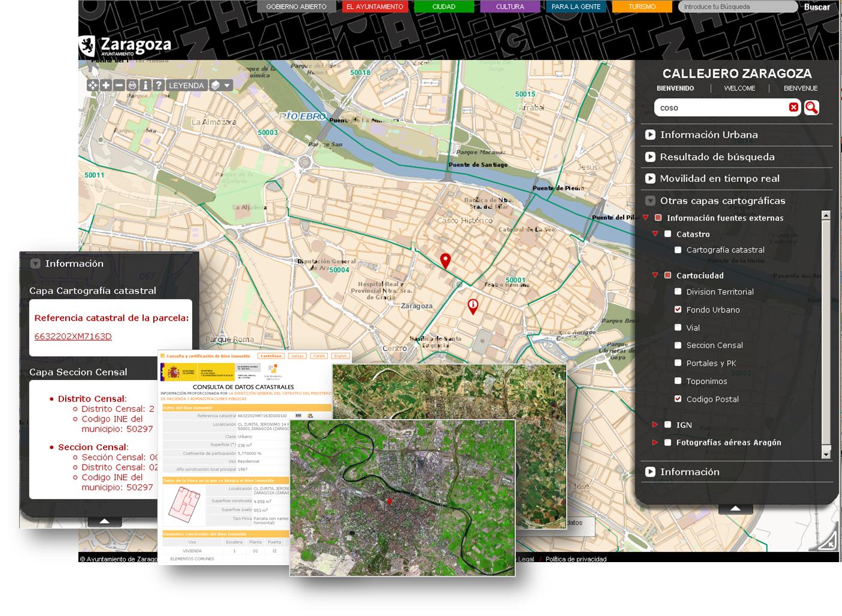Viewport: 842px width, 616px height.
Task: Expand the IGN layer group
Action: tap(655, 424)
